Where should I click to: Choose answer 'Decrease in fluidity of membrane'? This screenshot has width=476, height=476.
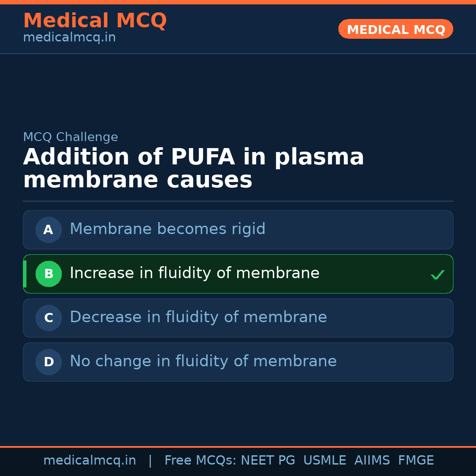click(x=198, y=317)
